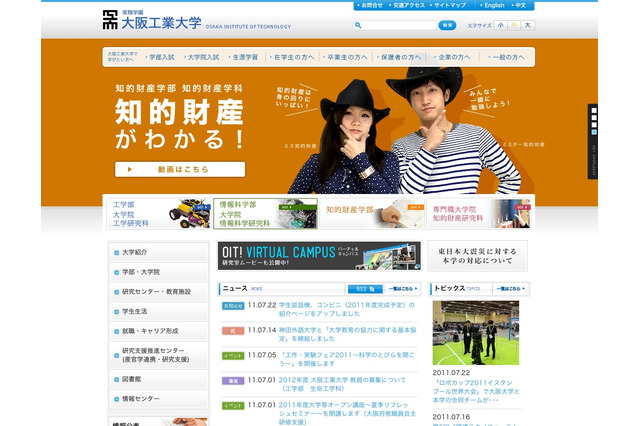Open the 在学生の方へ menu item
The width and height of the screenshot is (640, 426).
[x=292, y=57]
